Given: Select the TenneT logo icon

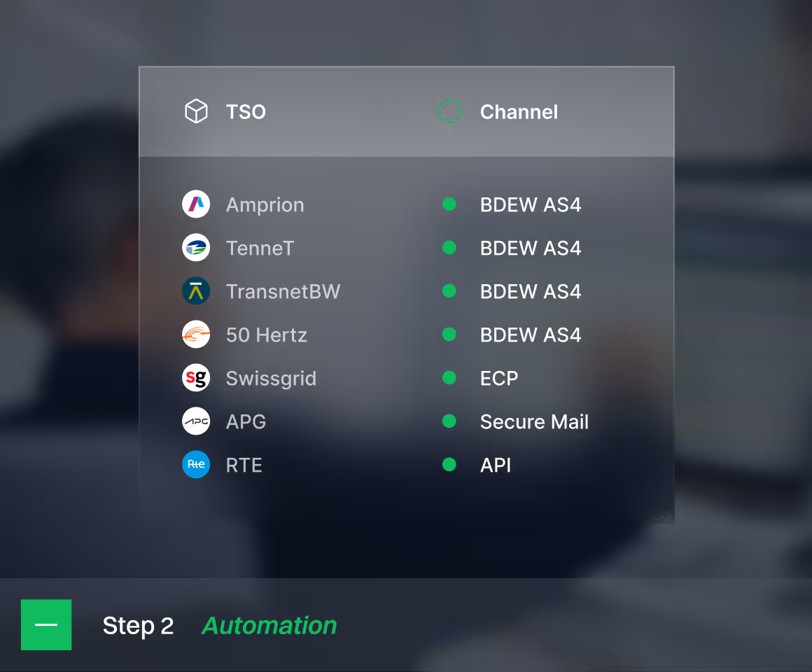Looking at the screenshot, I should [196, 248].
